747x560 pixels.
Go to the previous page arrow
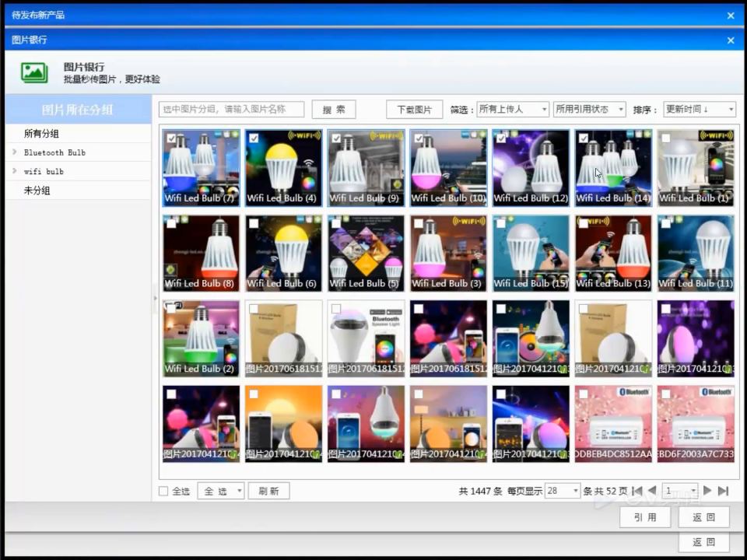coord(653,491)
